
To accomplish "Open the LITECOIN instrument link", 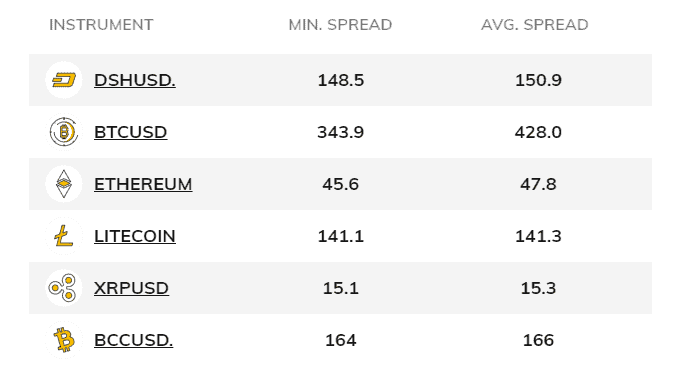I will pyautogui.click(x=135, y=237).
